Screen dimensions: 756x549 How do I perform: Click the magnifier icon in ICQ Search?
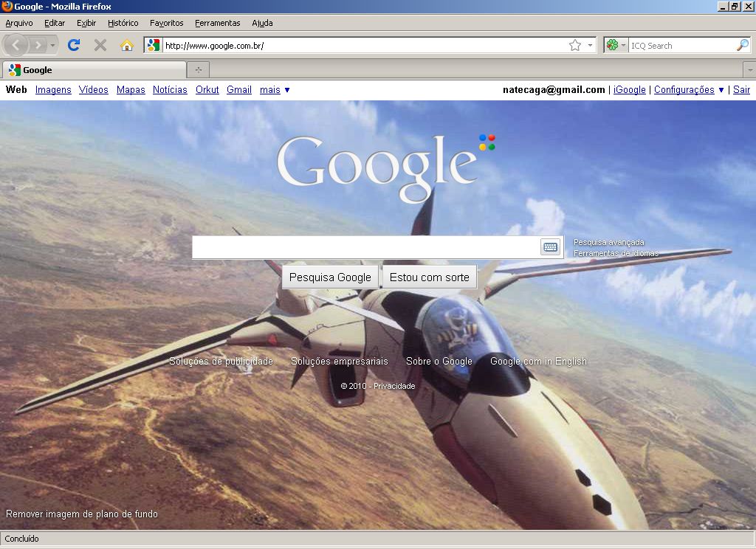point(742,46)
